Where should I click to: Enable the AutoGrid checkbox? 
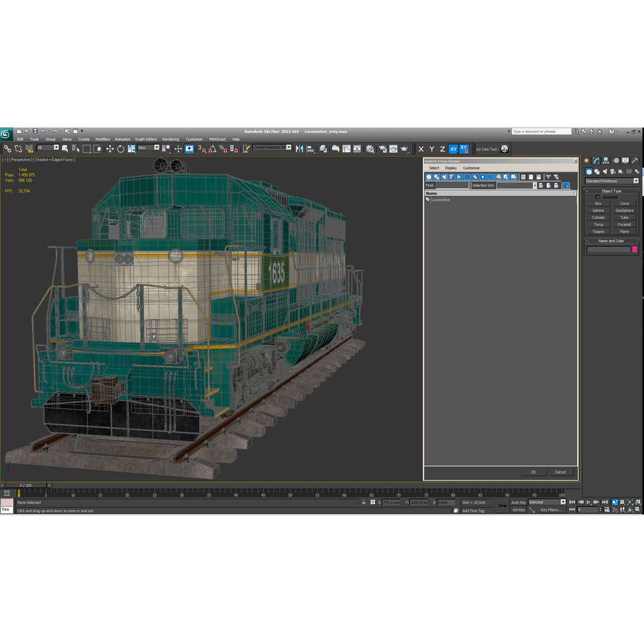[x=597, y=197]
